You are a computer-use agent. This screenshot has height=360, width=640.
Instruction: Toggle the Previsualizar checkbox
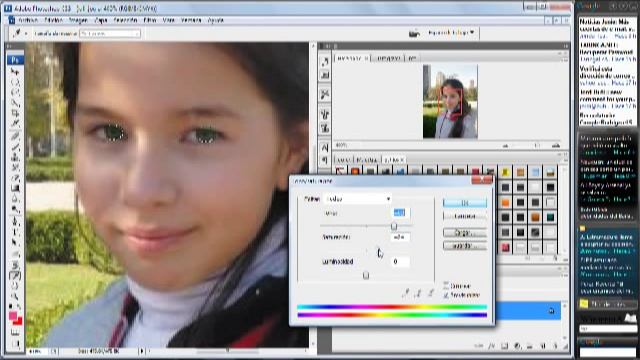[446, 295]
